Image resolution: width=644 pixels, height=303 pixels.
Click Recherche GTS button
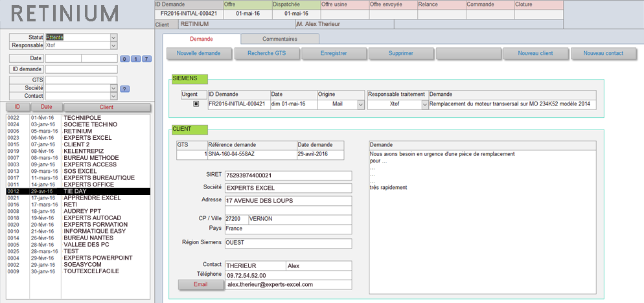click(x=266, y=53)
